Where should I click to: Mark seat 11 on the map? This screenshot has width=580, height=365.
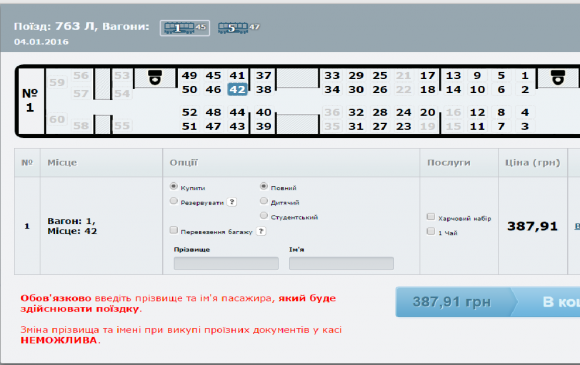(x=478, y=126)
